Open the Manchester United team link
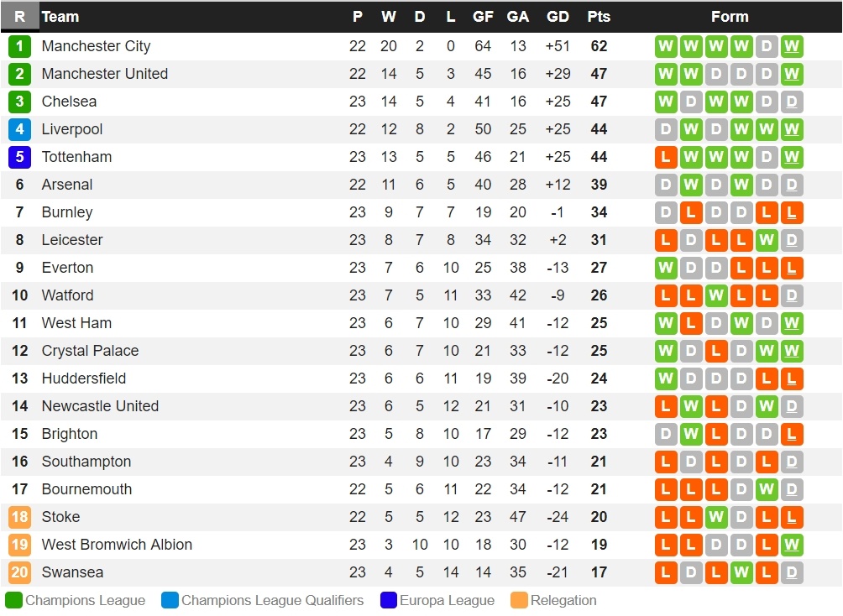Viewport: 843px width, 616px height. tap(105, 74)
